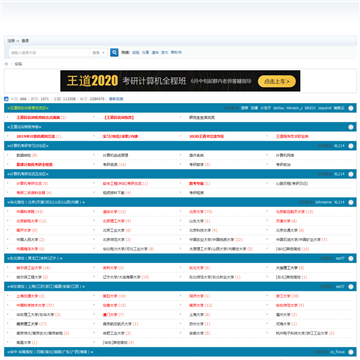Image resolution: width=360 pixels, height=360 pixels.
Task: Open the 哈尔滨工业大学 sub-forum link
Action: [29, 268]
